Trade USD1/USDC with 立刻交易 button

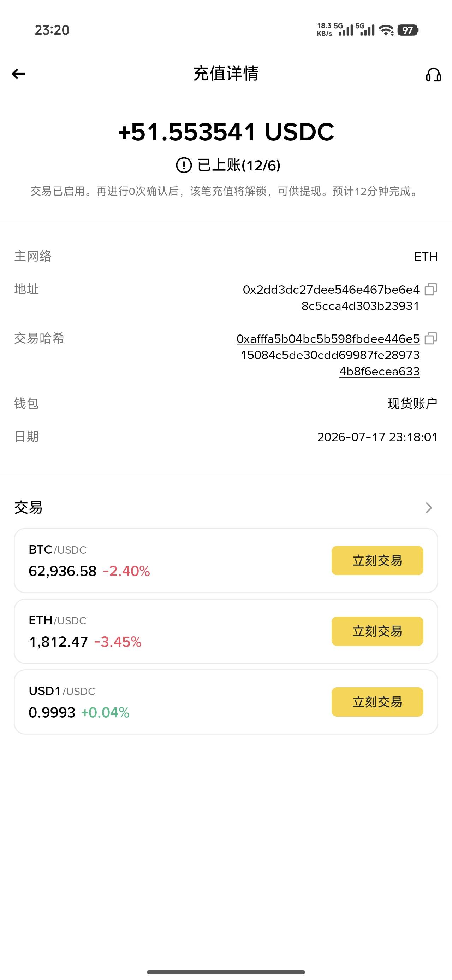[x=377, y=702]
